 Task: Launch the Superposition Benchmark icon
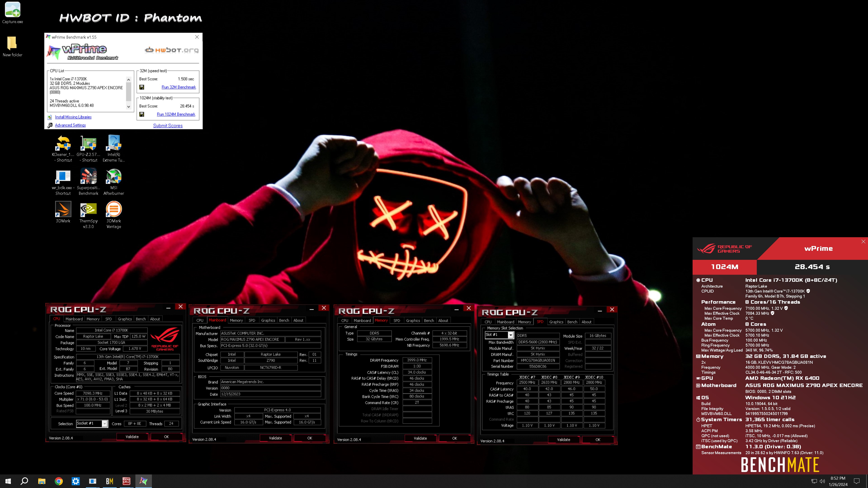click(88, 182)
